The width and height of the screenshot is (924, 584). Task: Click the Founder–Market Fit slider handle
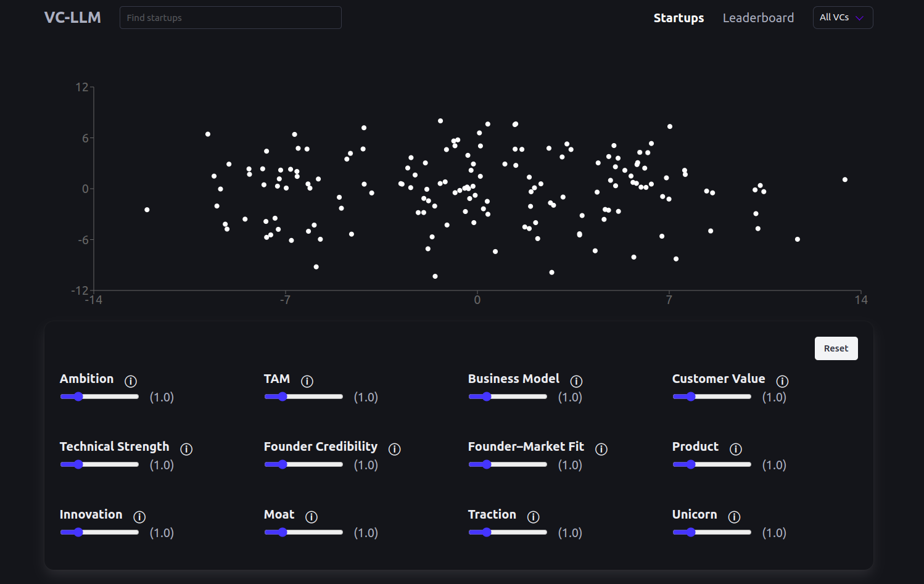pyautogui.click(x=487, y=464)
